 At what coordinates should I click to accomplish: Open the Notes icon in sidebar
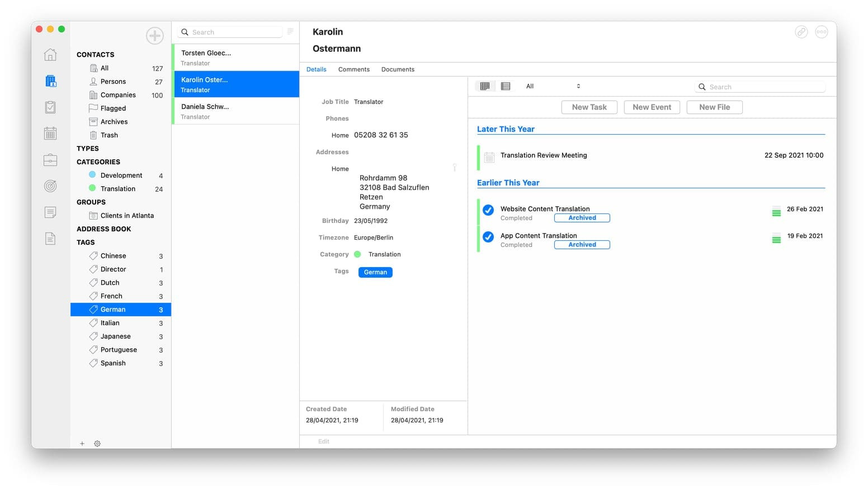tap(50, 212)
